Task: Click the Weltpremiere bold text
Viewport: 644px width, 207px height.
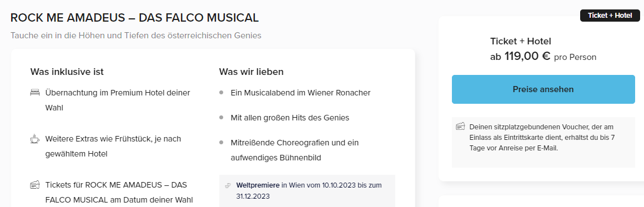Action: pos(258,185)
